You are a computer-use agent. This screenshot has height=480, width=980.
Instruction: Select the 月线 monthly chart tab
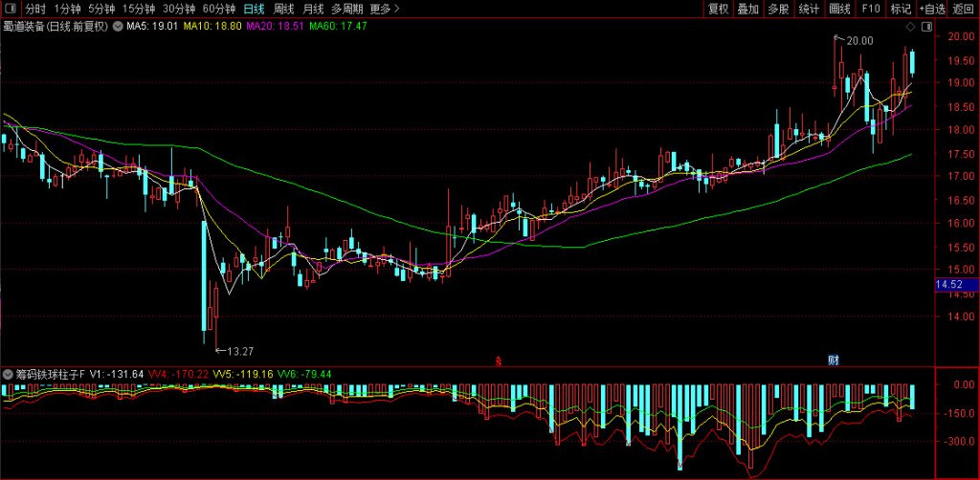click(x=313, y=9)
